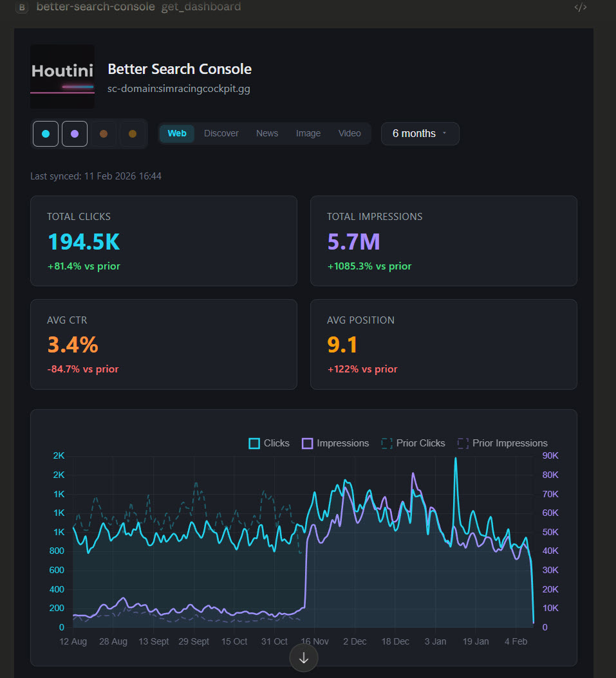Click the better-search-console B icon

click(x=21, y=7)
